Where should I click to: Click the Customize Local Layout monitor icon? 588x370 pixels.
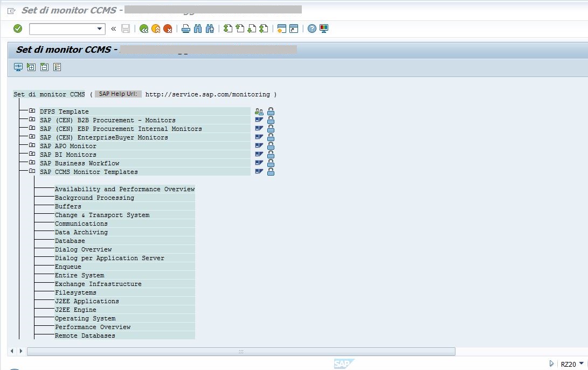[x=324, y=29]
